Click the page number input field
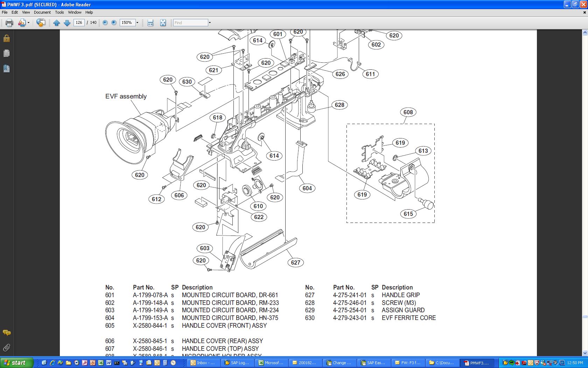Viewport: 588px width, 368px height. [79, 23]
